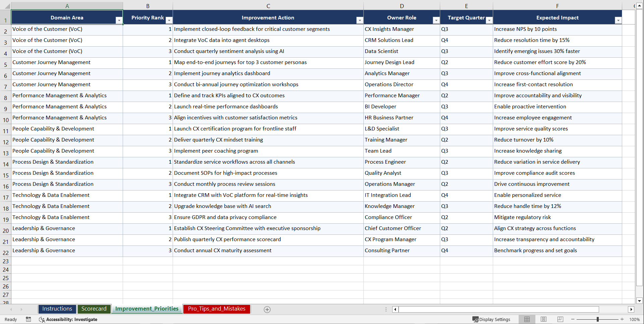The width and height of the screenshot is (644, 324).
Task: Switch to the Scorecard sheet tab
Action: tap(94, 309)
